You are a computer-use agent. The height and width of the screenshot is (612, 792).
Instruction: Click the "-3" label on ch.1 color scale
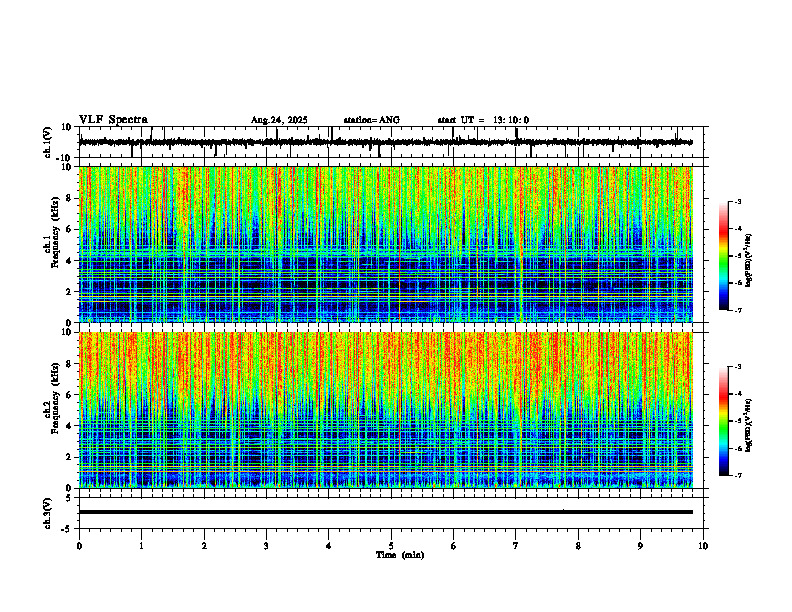738,201
